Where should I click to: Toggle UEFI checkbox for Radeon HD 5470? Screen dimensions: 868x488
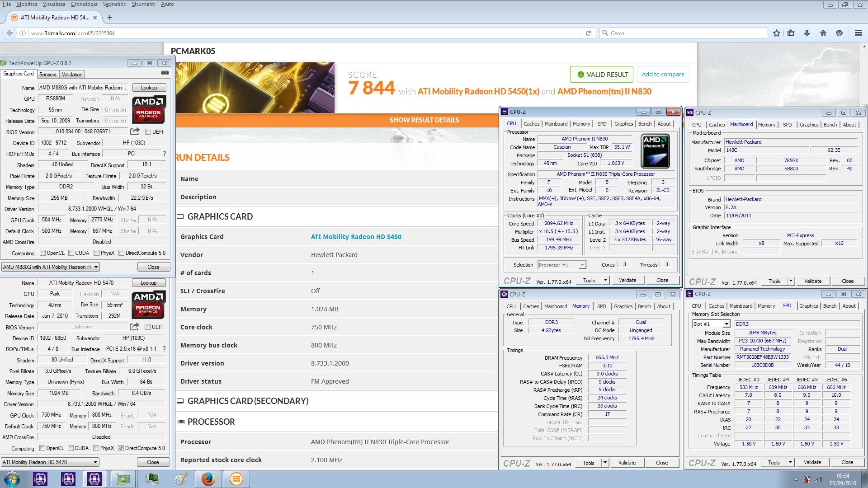click(x=147, y=327)
